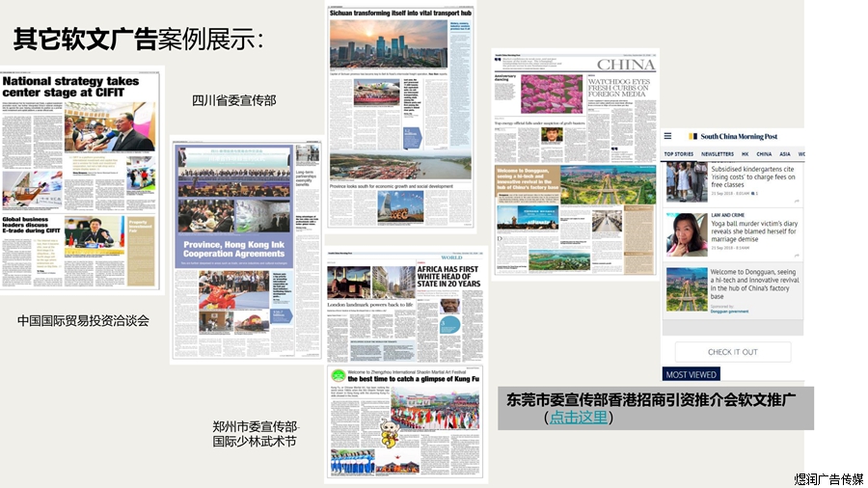868x488 pixels.
Task: Switch to the TOP STORIES tab
Action: (x=679, y=154)
